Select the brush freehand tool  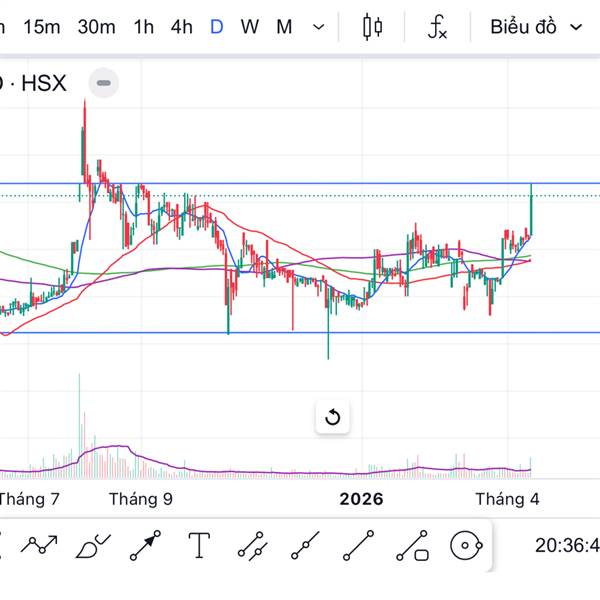93,545
